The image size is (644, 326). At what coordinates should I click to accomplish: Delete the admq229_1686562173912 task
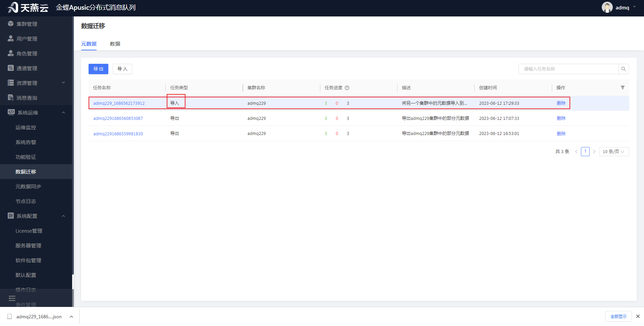coord(561,103)
